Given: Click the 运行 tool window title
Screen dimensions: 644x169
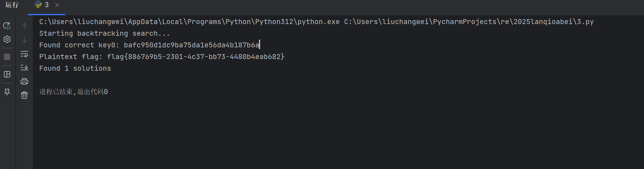Looking at the screenshot, I should tap(12, 5).
